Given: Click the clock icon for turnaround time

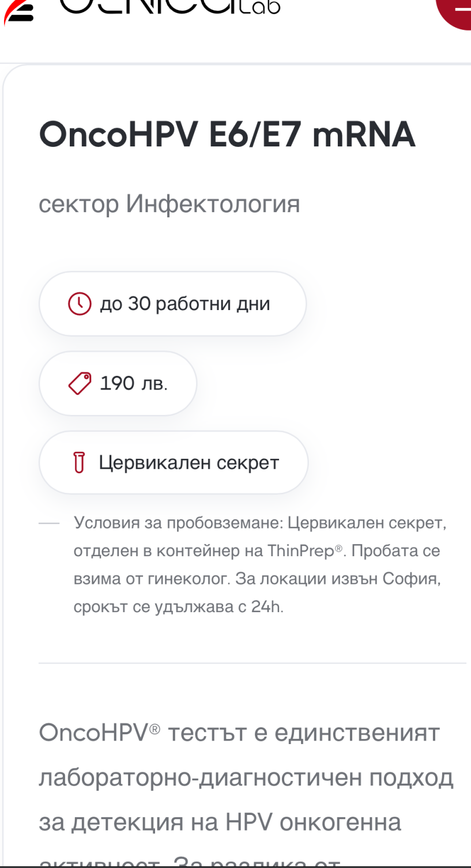Looking at the screenshot, I should tap(80, 303).
